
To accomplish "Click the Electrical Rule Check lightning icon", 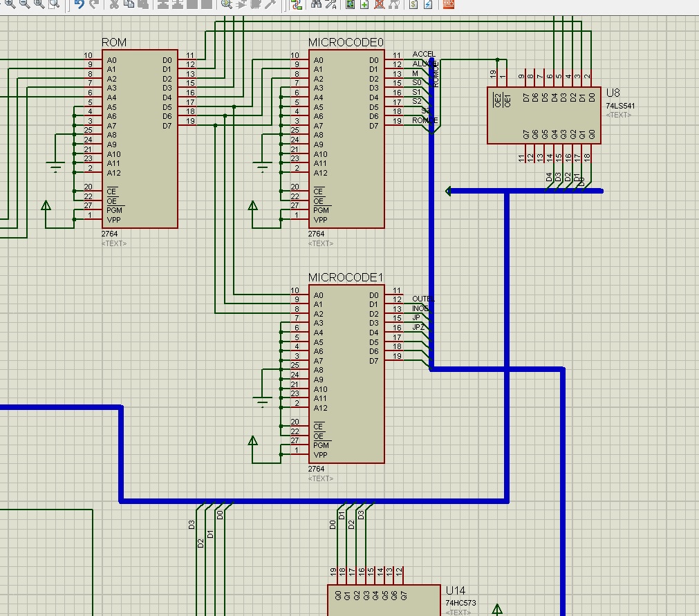I will [x=427, y=5].
